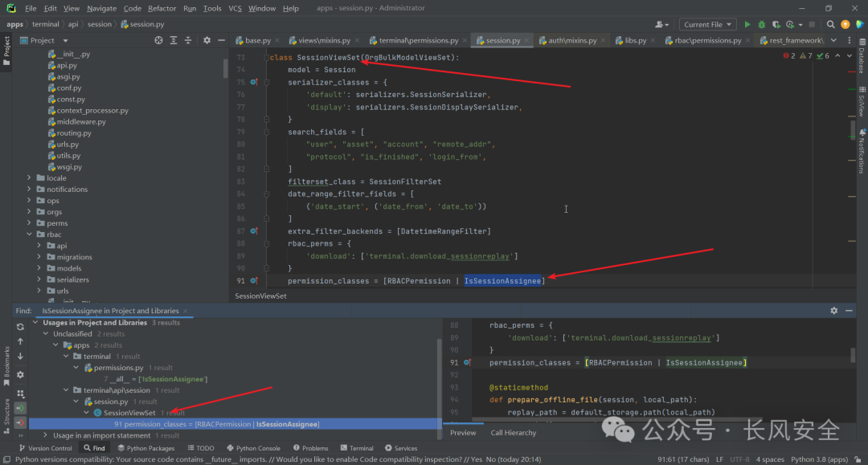This screenshot has height=465, width=868.
Task: Hide the Project panel with the minus icon
Action: (222, 40)
